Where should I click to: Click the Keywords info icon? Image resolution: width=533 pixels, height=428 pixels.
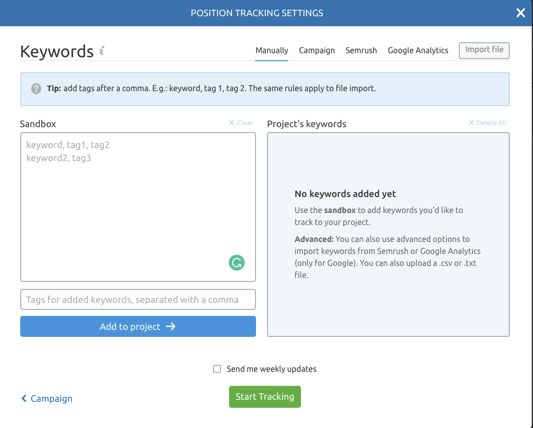pyautogui.click(x=102, y=51)
